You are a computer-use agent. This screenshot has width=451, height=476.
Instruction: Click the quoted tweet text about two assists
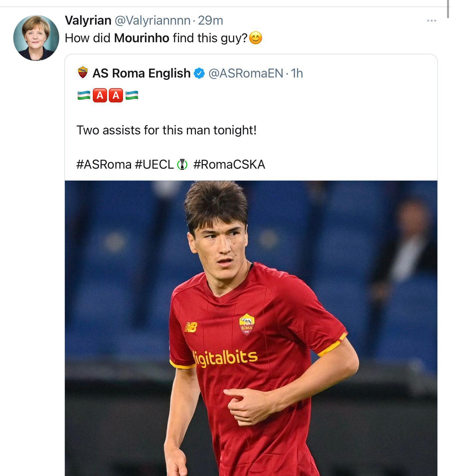[x=166, y=130]
